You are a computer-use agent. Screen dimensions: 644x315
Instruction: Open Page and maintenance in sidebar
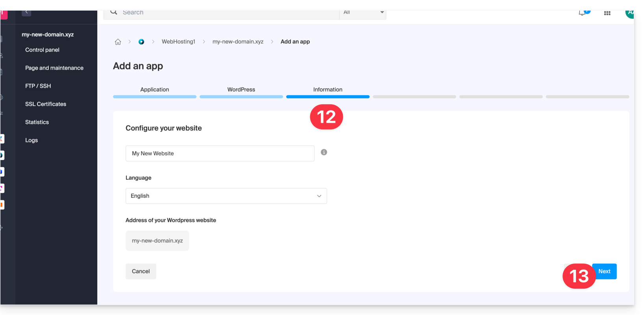pyautogui.click(x=54, y=68)
